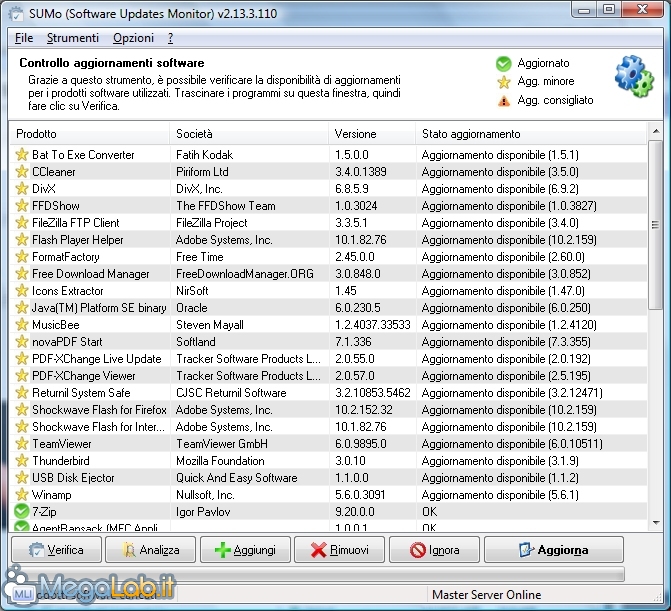Click star icon of Java(TM) Platform SE binary
Screen dimensions: 671x611
21,308
